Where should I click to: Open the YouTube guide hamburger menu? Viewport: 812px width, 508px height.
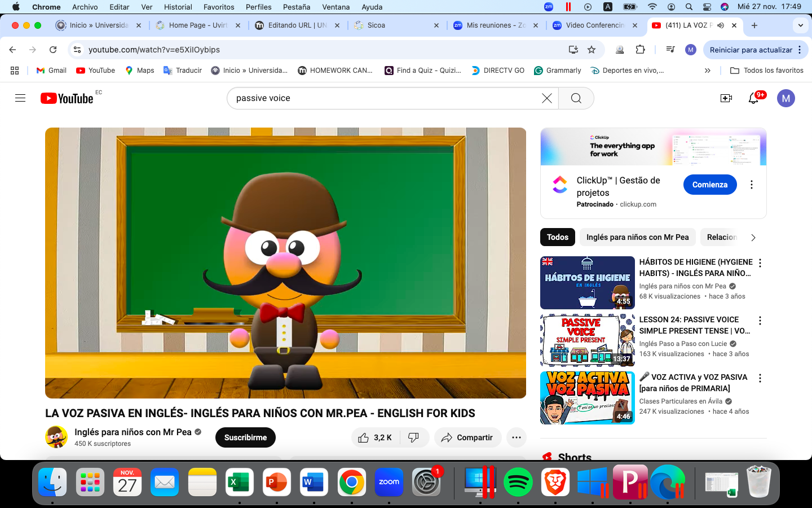pos(20,98)
